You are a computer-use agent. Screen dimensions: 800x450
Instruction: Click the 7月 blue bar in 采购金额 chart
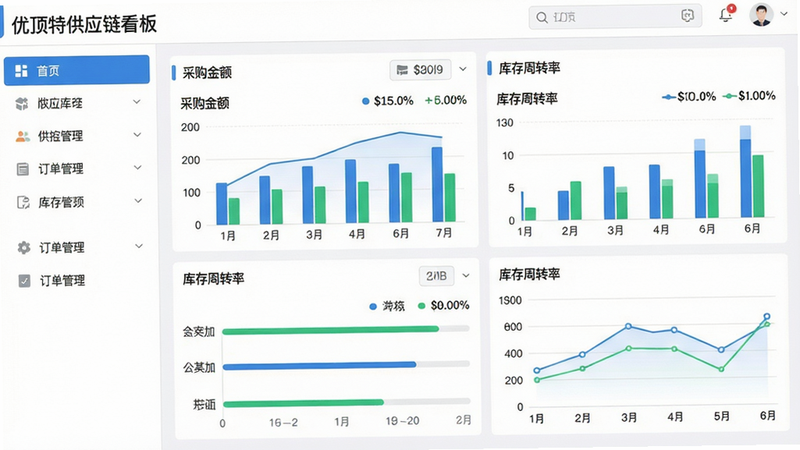coord(437,184)
